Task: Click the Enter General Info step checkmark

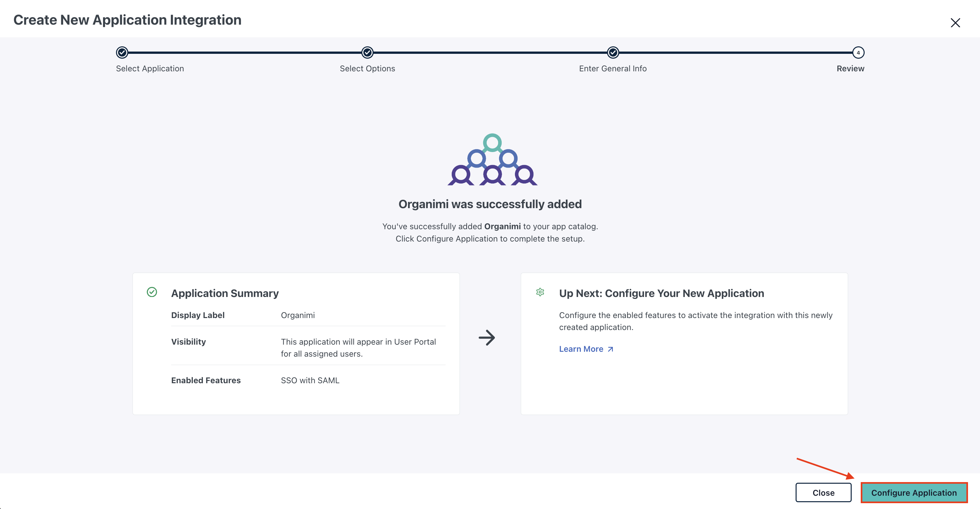Action: click(613, 53)
